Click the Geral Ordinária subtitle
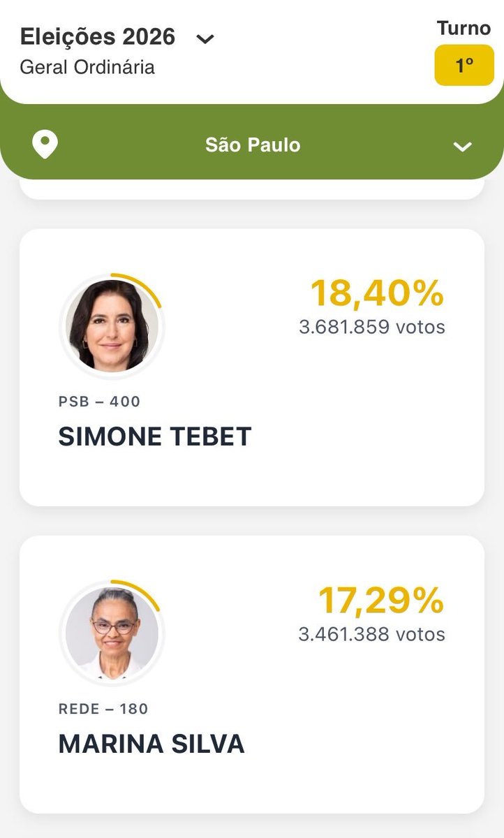The height and width of the screenshot is (838, 504). coord(87,68)
